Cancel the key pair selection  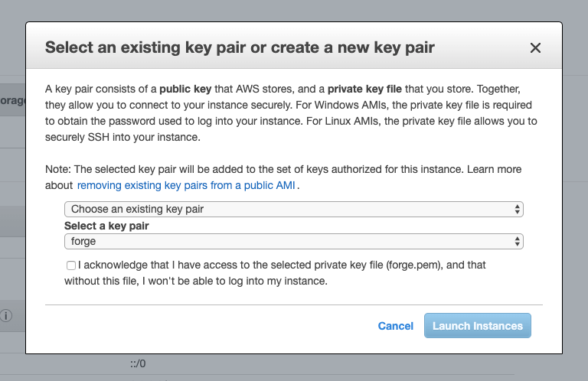click(395, 326)
